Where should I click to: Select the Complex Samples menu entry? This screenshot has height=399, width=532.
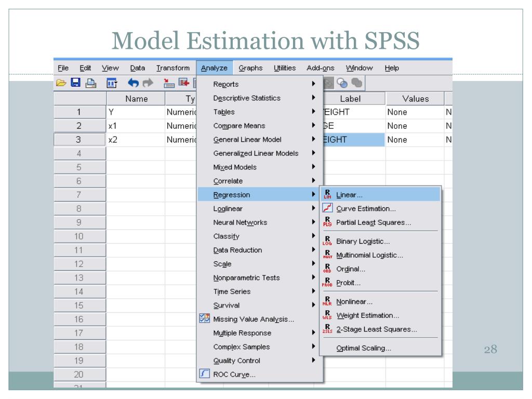pyautogui.click(x=260, y=347)
